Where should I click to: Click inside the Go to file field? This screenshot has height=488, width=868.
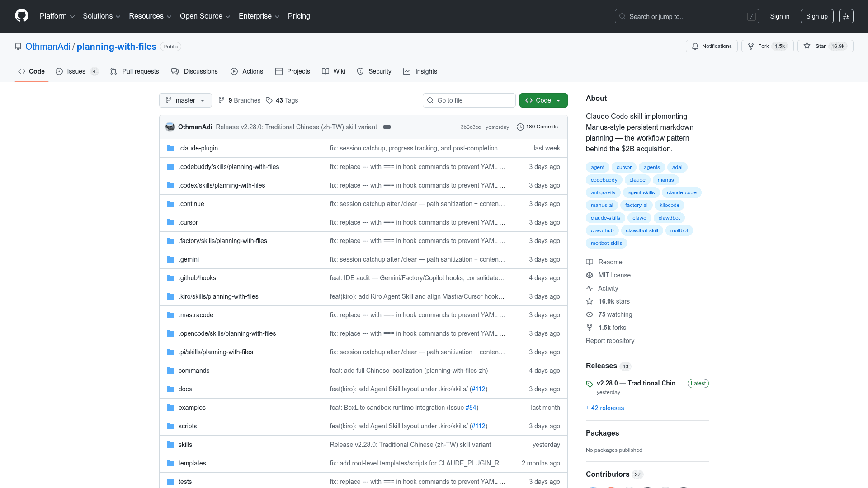469,100
